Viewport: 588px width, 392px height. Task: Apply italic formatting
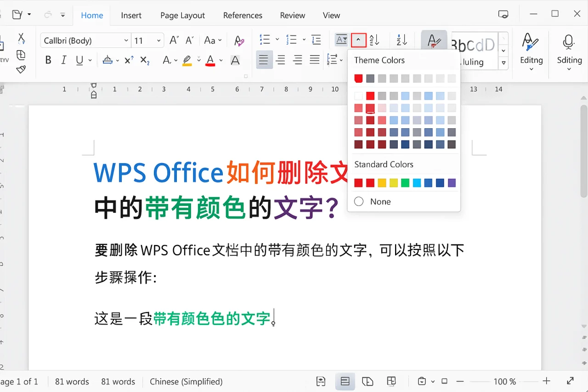(x=64, y=60)
